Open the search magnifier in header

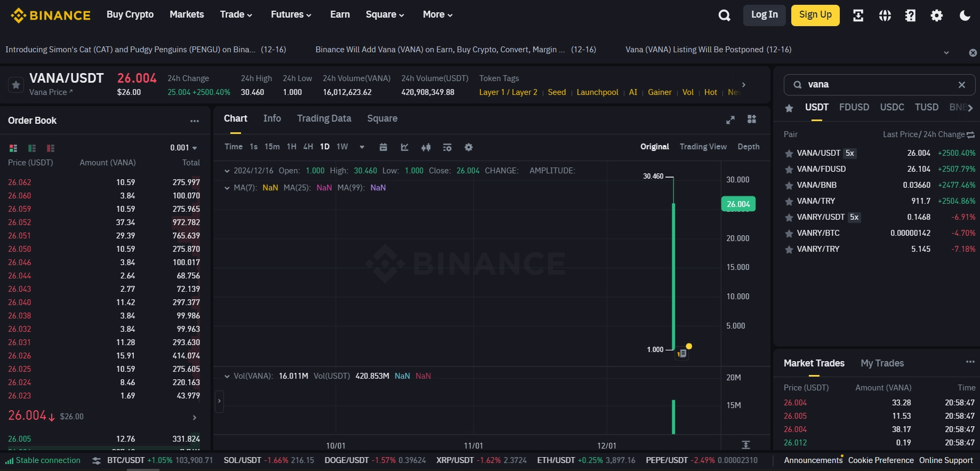[x=724, y=15]
